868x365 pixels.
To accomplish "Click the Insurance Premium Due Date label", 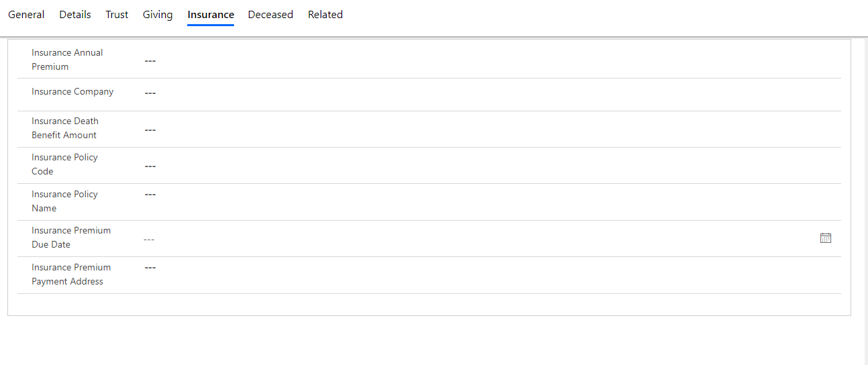I will tap(71, 238).
